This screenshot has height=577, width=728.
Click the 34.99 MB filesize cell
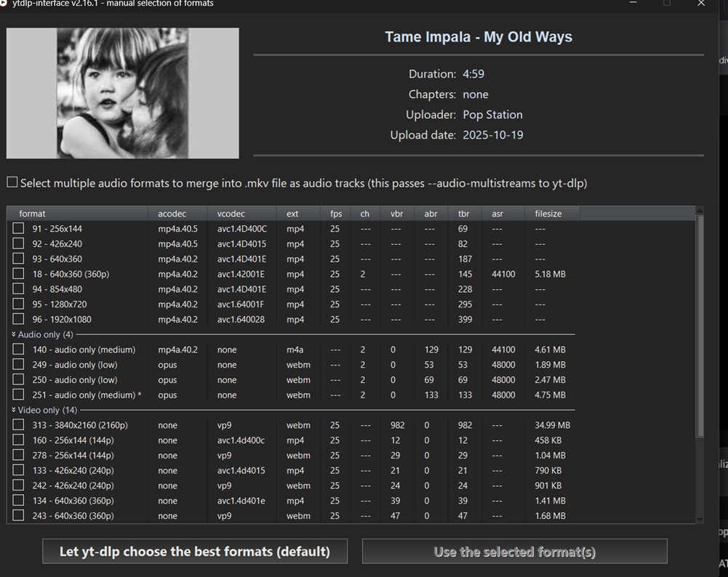pos(552,425)
